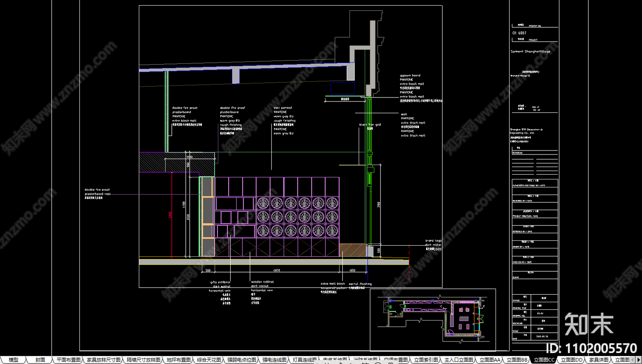Viewport: 642px width, 364px height.
Task: Select the 1050 dimension text
Action: 352,270
